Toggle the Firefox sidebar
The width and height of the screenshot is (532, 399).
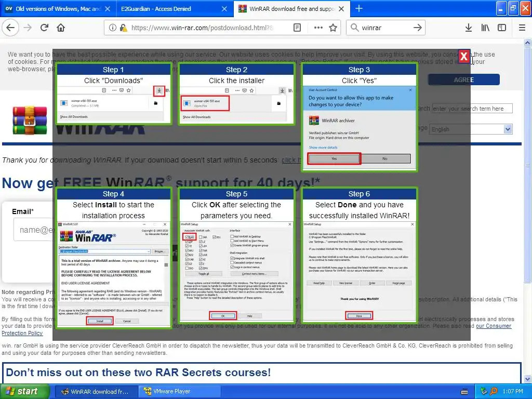point(502,28)
